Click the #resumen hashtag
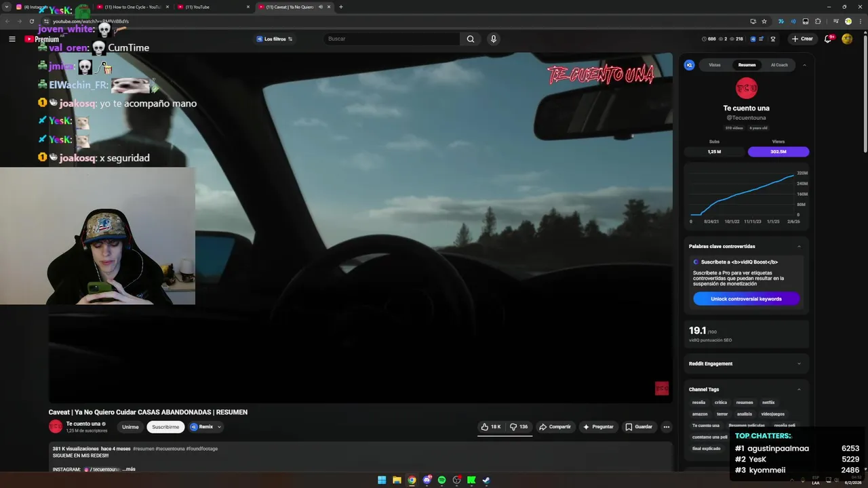Image resolution: width=868 pixels, height=488 pixels. coord(143,449)
